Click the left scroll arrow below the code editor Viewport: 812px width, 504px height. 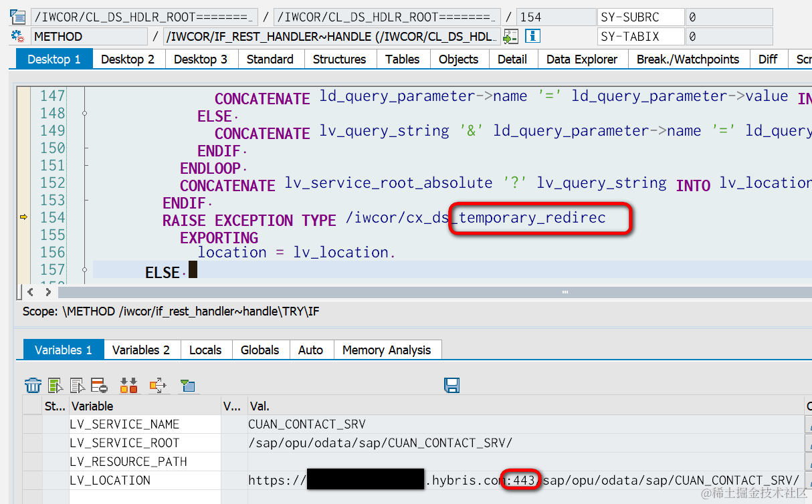click(31, 292)
